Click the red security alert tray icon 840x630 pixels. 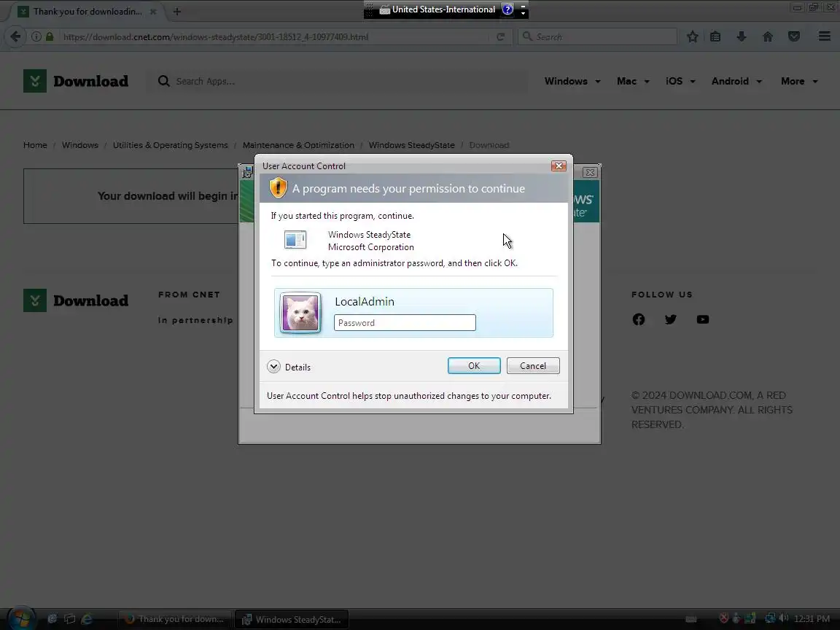coord(724,618)
